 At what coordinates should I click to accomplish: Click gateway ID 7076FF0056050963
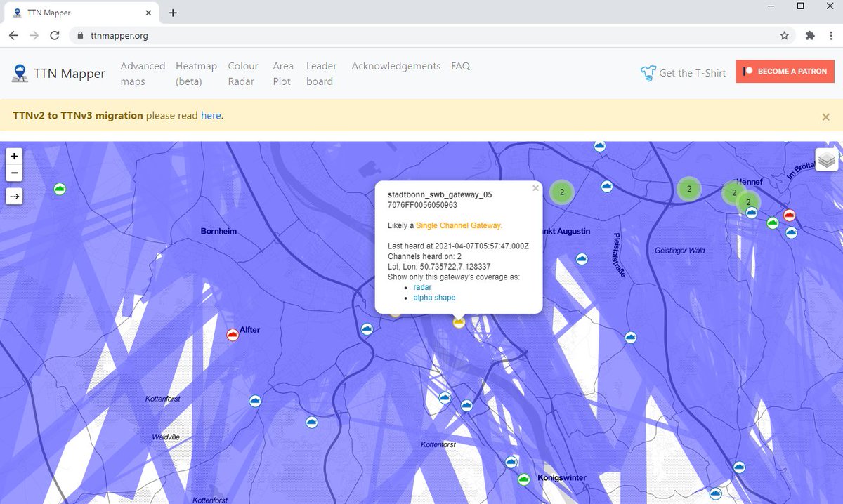[x=422, y=205]
